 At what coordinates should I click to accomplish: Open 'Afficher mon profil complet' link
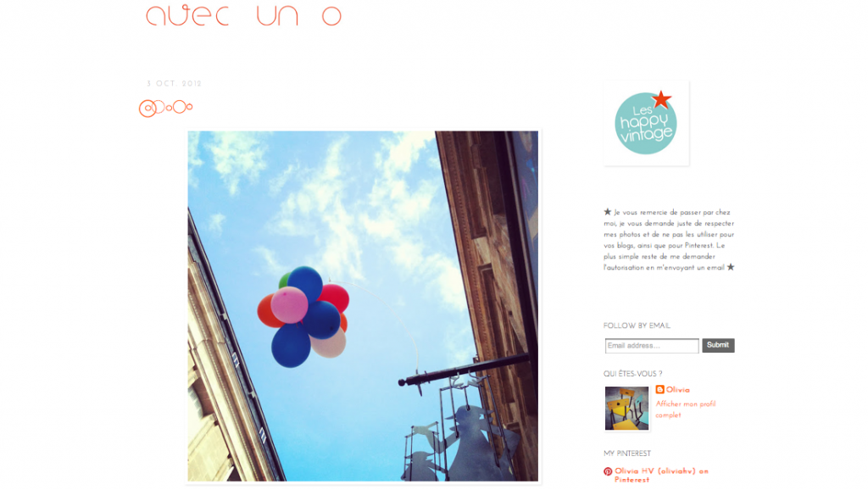(x=685, y=409)
